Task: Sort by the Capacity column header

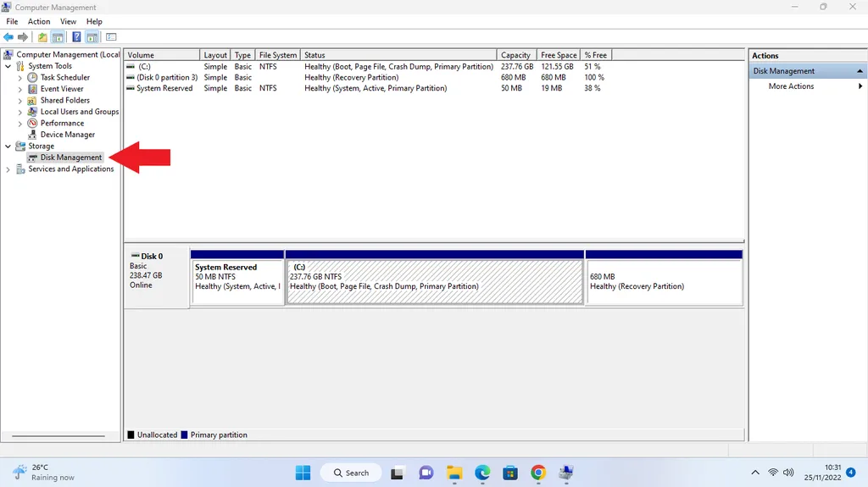Action: click(516, 55)
